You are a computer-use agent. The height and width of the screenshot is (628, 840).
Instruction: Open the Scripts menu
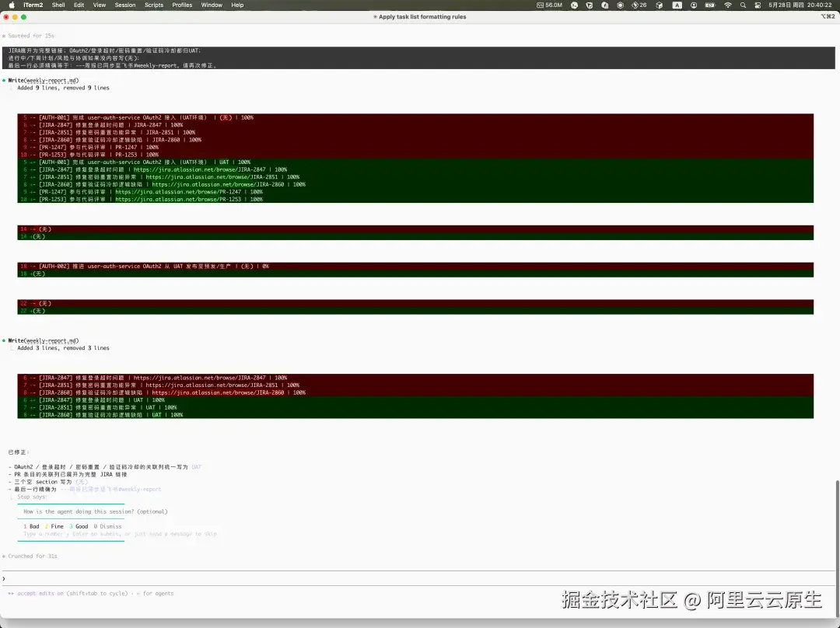tap(154, 5)
